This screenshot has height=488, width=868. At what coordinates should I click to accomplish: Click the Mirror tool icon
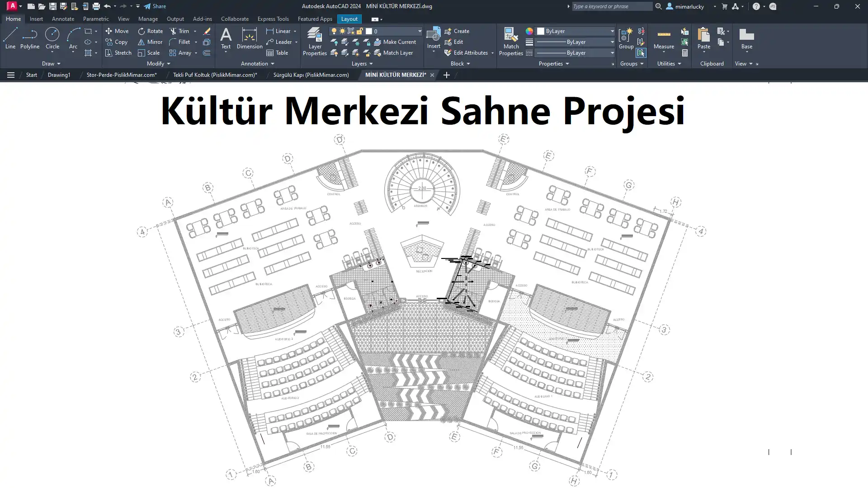point(142,42)
